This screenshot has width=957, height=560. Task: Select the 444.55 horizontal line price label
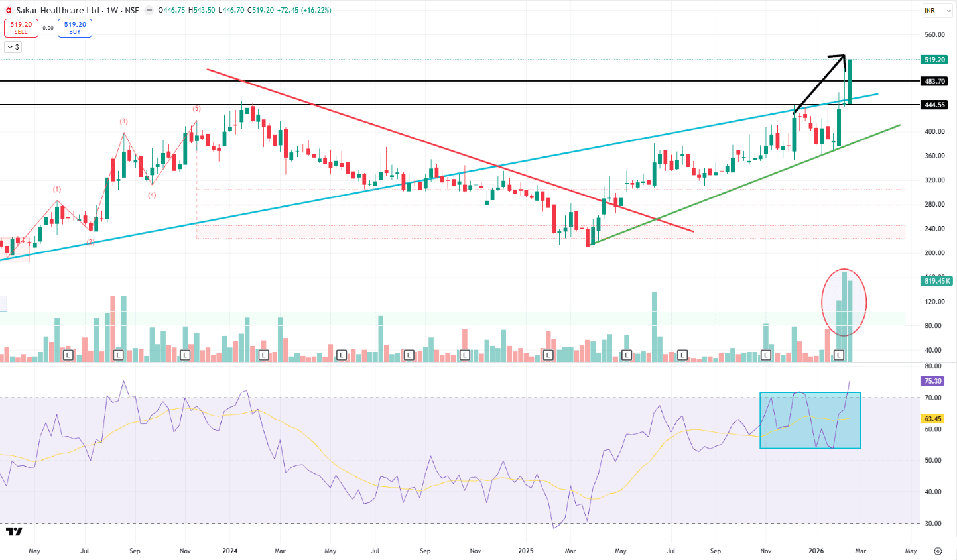click(934, 105)
